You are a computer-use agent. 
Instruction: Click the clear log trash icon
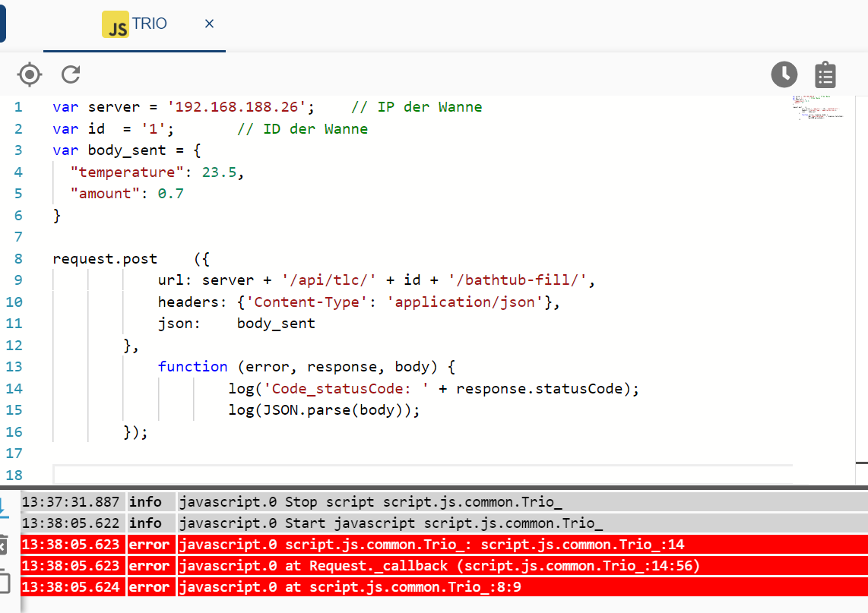[3, 545]
